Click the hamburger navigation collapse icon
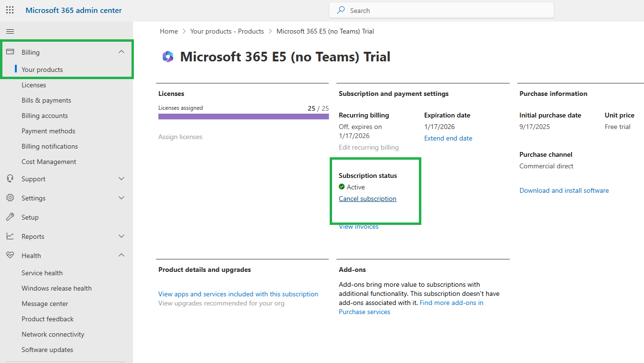The width and height of the screenshot is (644, 363). tap(10, 31)
